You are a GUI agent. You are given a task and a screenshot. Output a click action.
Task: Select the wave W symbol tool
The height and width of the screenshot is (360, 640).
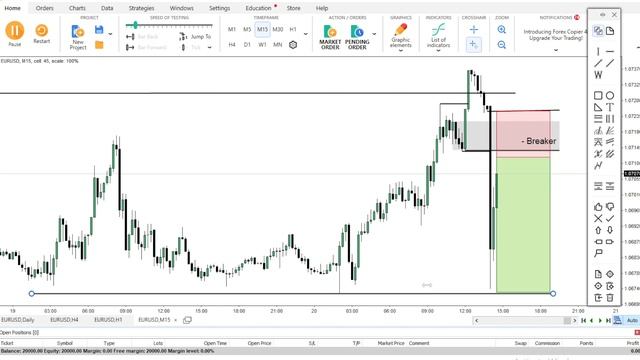coord(598,75)
